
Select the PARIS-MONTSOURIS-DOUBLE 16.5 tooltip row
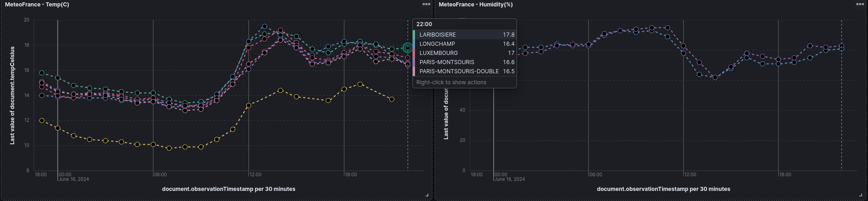click(x=464, y=71)
